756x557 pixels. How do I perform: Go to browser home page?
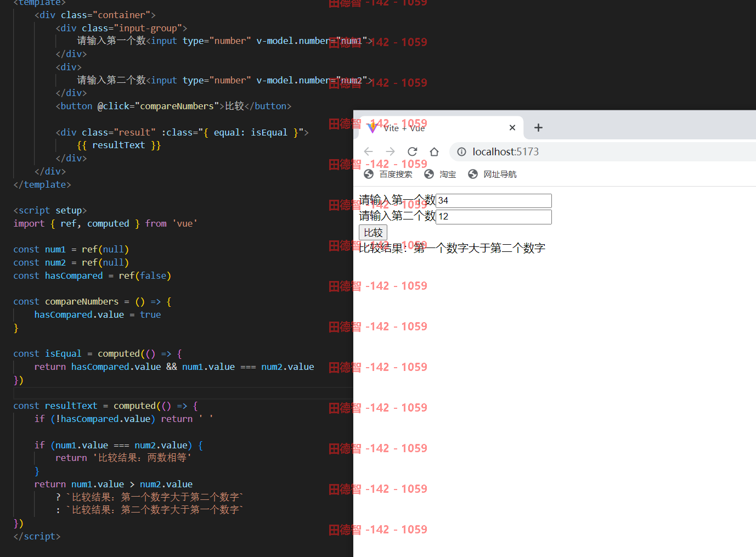[434, 151]
